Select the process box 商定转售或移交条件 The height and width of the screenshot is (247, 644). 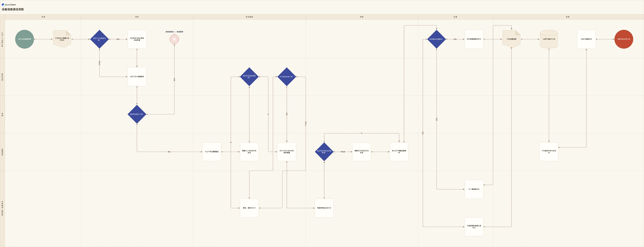[474, 39]
